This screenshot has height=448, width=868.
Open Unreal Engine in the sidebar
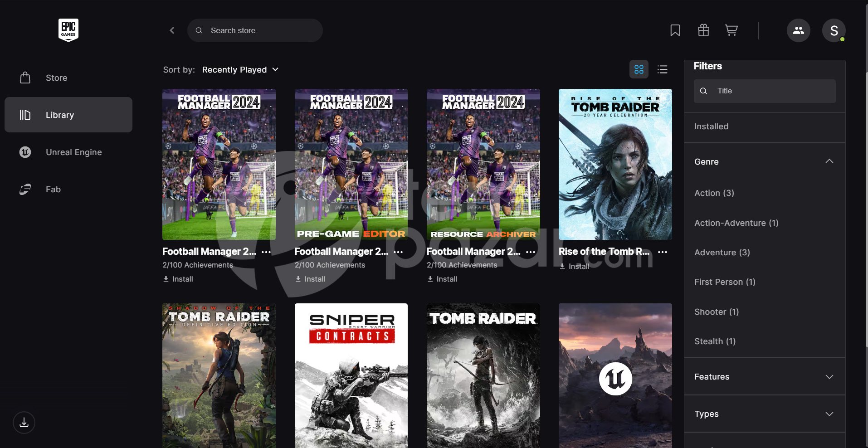[68, 152]
